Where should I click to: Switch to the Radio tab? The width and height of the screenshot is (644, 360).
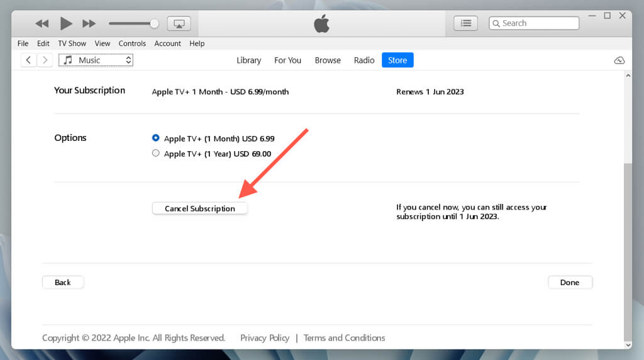click(x=364, y=60)
